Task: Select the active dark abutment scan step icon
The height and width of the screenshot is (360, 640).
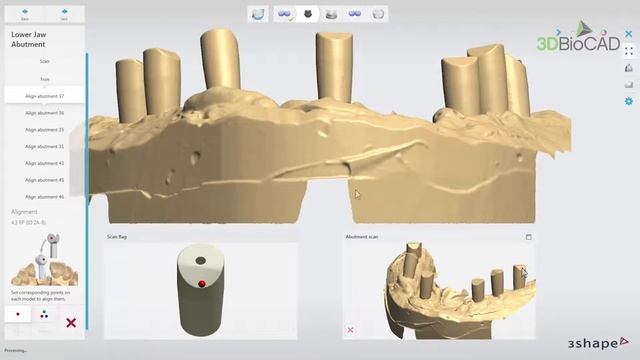Action: [x=308, y=14]
